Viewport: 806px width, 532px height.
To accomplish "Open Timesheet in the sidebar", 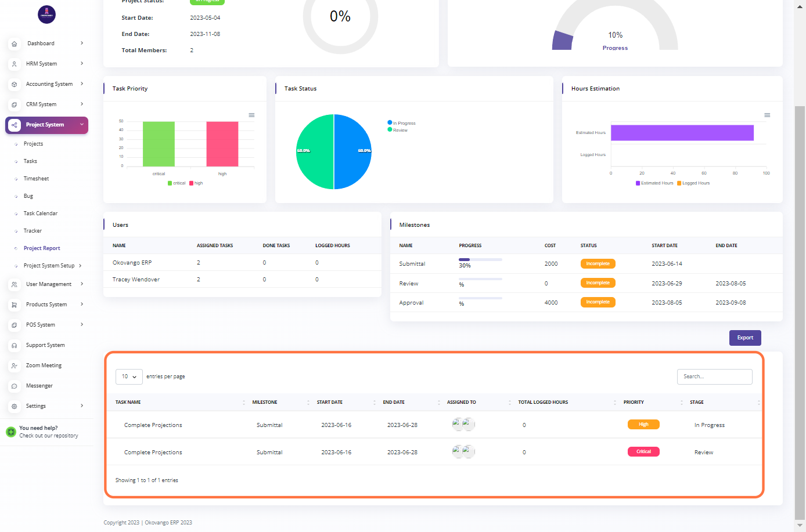I will (x=36, y=179).
